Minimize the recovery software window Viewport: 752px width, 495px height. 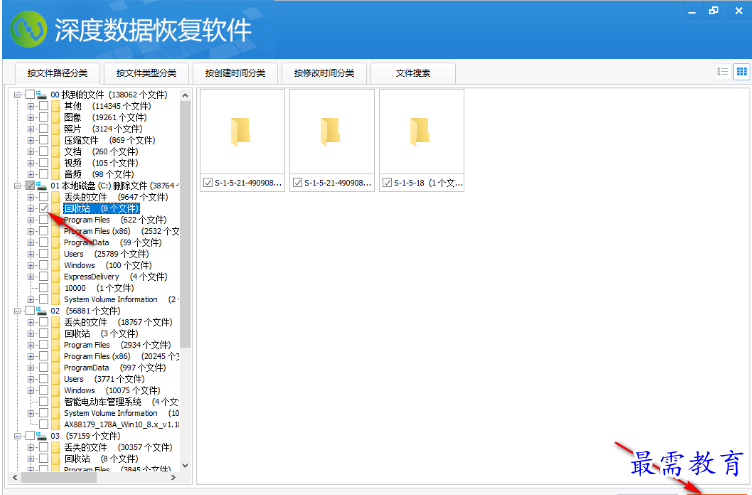click(692, 11)
